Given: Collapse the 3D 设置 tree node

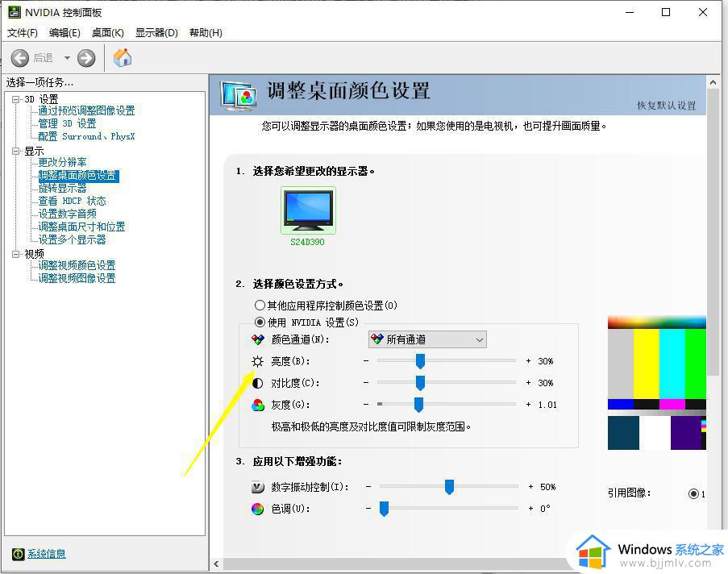Looking at the screenshot, I should click(x=15, y=99).
